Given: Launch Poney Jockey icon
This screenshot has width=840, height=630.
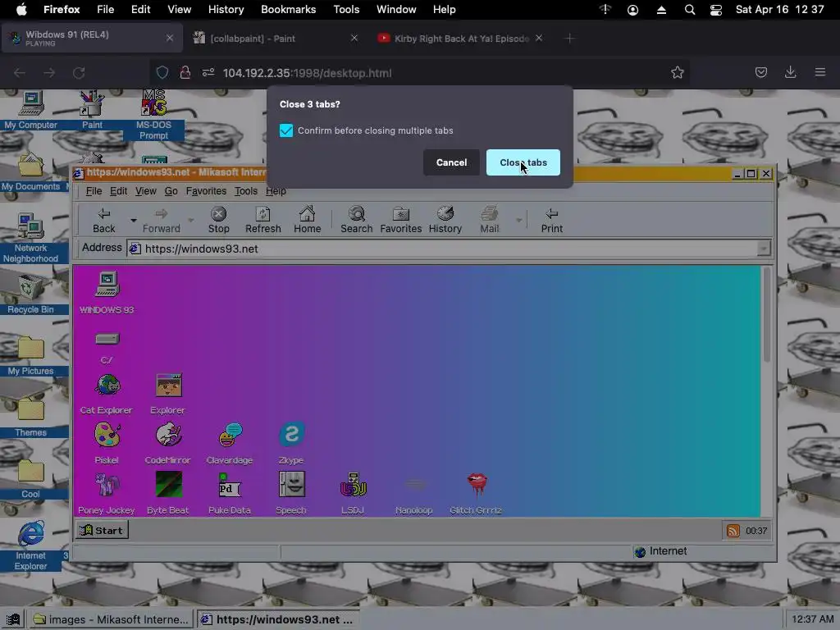Looking at the screenshot, I should 107,493.
